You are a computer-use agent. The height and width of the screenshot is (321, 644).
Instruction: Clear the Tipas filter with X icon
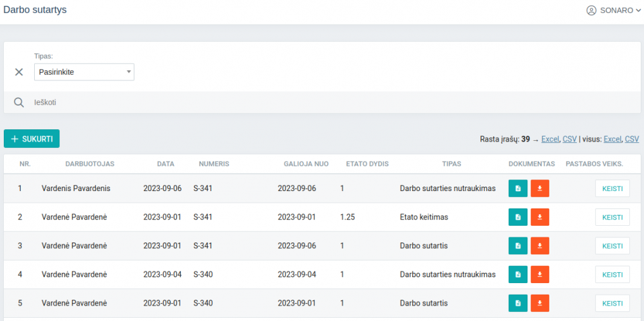click(19, 72)
